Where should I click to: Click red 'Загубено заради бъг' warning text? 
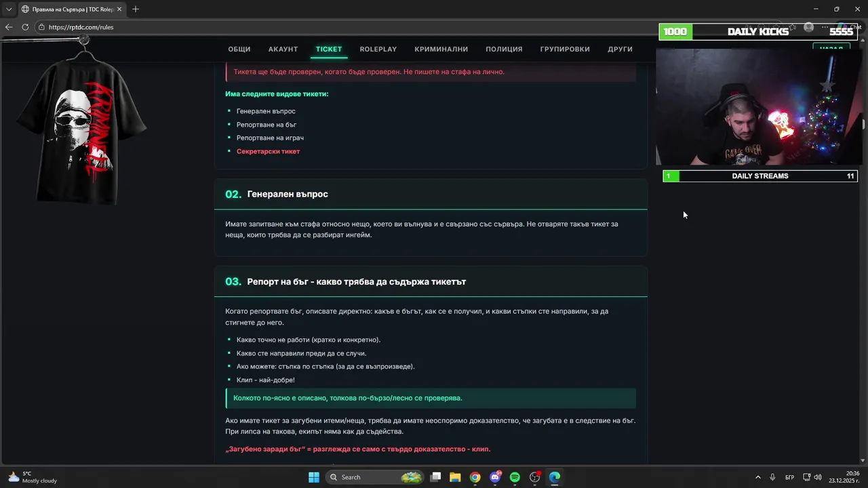tap(357, 449)
